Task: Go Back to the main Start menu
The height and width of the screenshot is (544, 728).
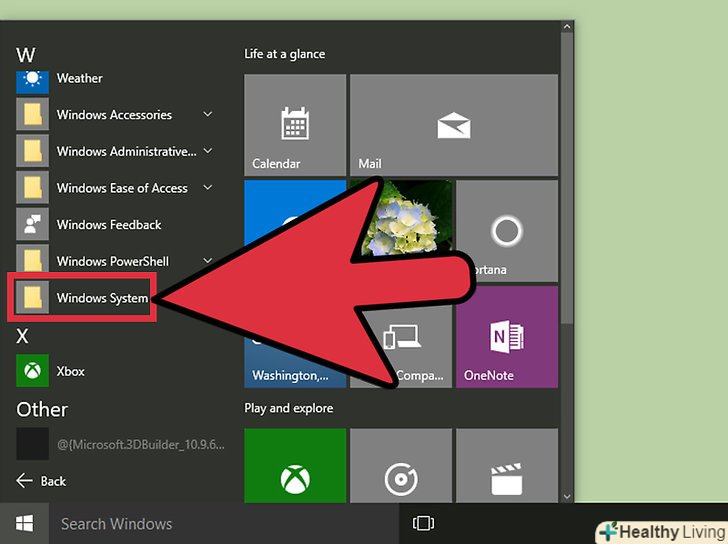Action: coord(41,481)
